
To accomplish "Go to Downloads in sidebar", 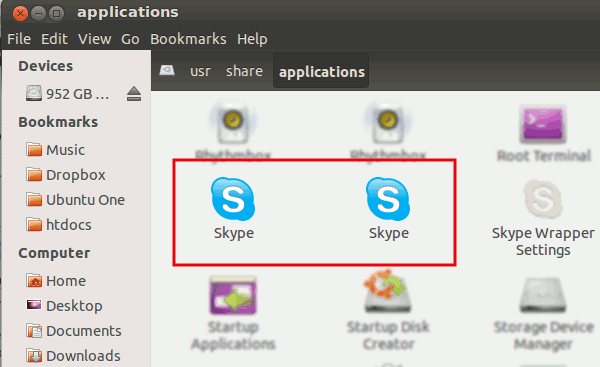I will point(83,356).
